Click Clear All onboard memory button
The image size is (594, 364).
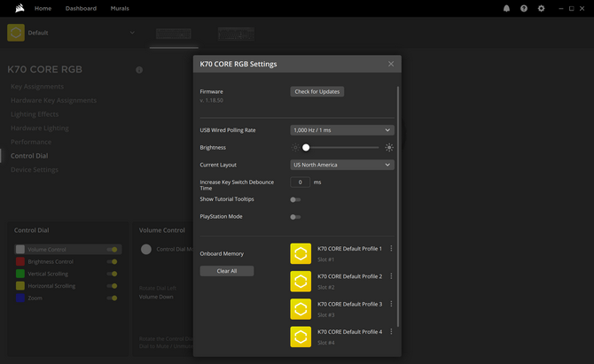(x=227, y=271)
